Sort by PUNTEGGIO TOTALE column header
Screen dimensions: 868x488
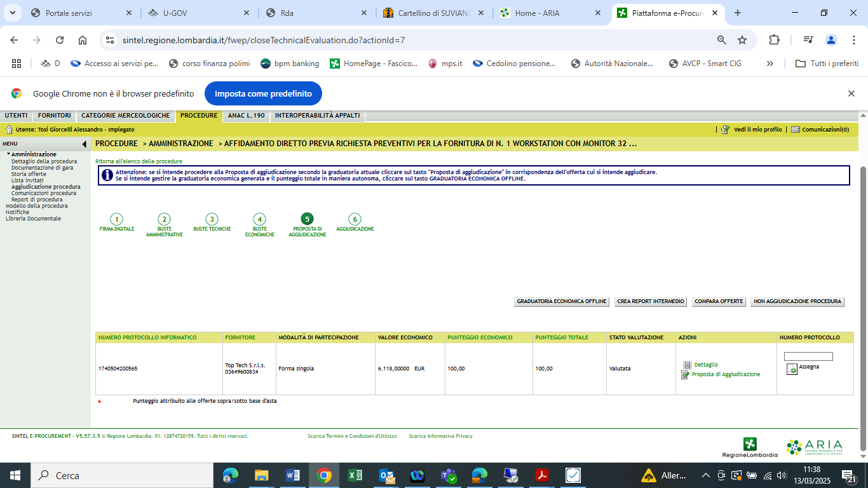click(562, 337)
